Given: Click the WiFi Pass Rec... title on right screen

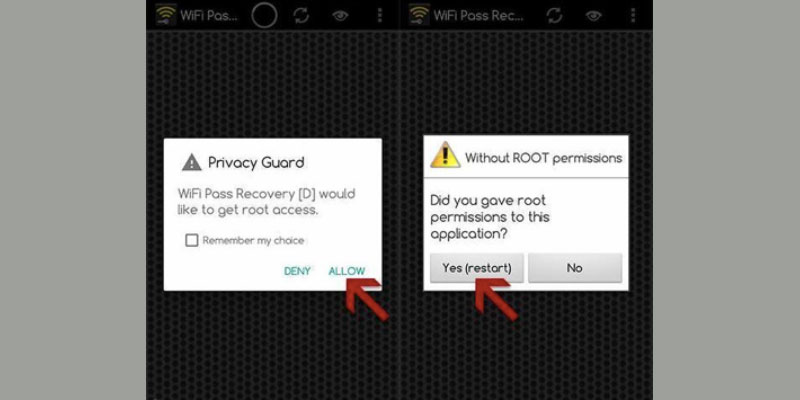Looking at the screenshot, I should point(479,15).
